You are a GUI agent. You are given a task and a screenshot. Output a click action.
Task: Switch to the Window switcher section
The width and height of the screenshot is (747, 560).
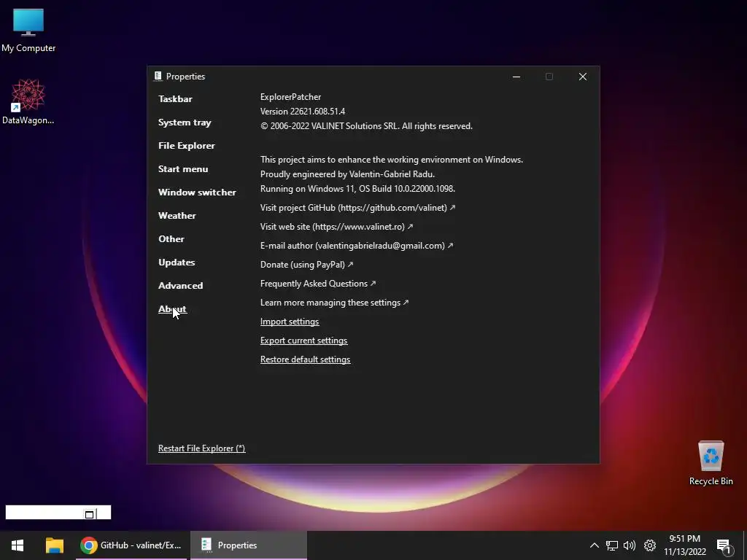tap(197, 192)
